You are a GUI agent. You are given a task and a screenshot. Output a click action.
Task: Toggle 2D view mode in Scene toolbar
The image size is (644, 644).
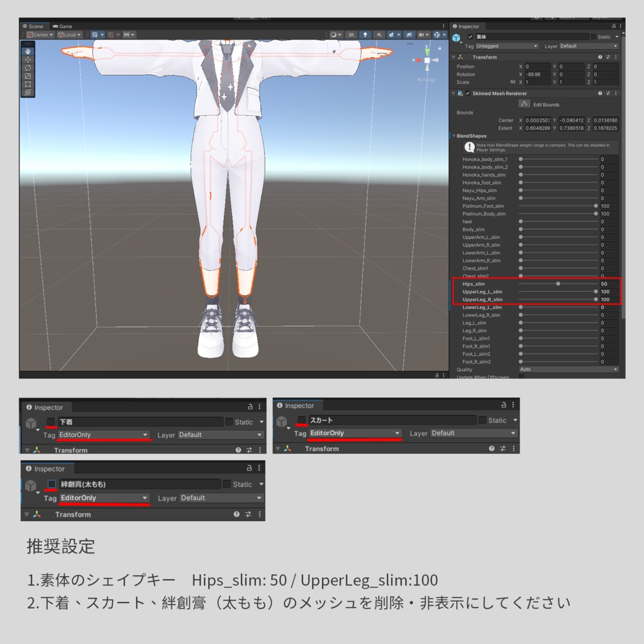pos(351,35)
